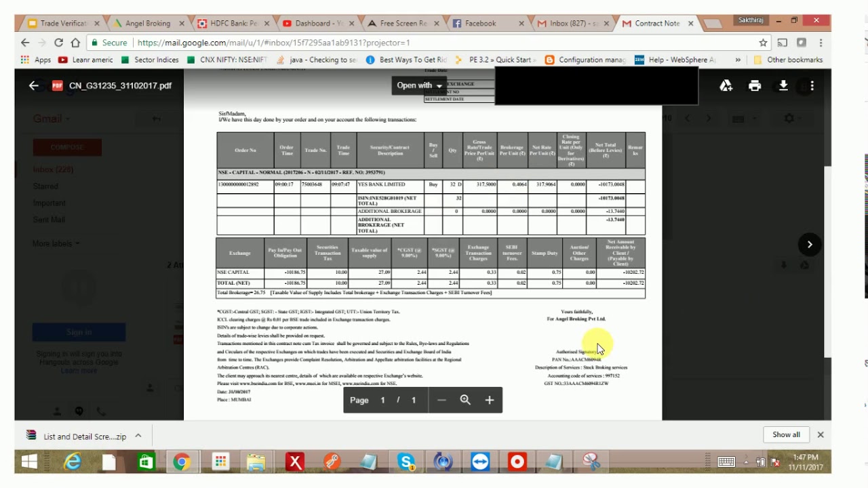Launch Internet Explorer from taskbar
Viewport: 868px width, 488px height.
pyautogui.click(x=72, y=462)
